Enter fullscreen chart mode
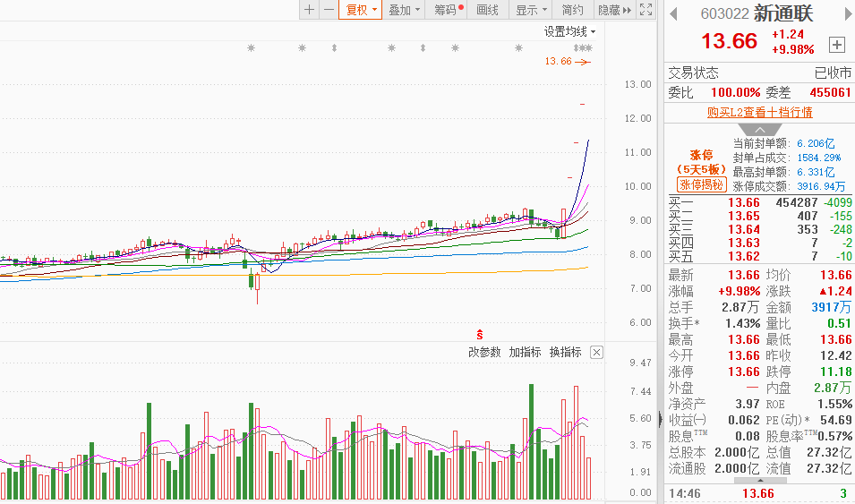The height and width of the screenshot is (504, 855). 646,10
